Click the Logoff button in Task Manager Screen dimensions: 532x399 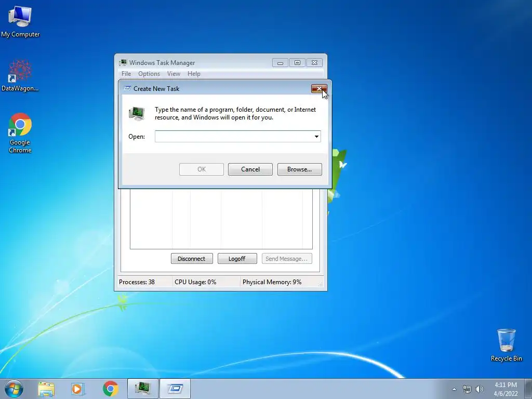237,259
